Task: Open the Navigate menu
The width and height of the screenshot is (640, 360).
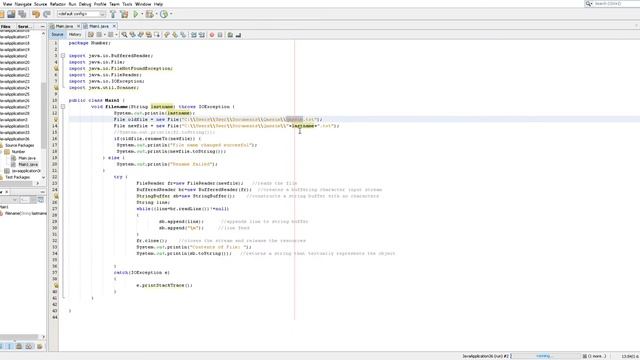Action: tap(23, 4)
